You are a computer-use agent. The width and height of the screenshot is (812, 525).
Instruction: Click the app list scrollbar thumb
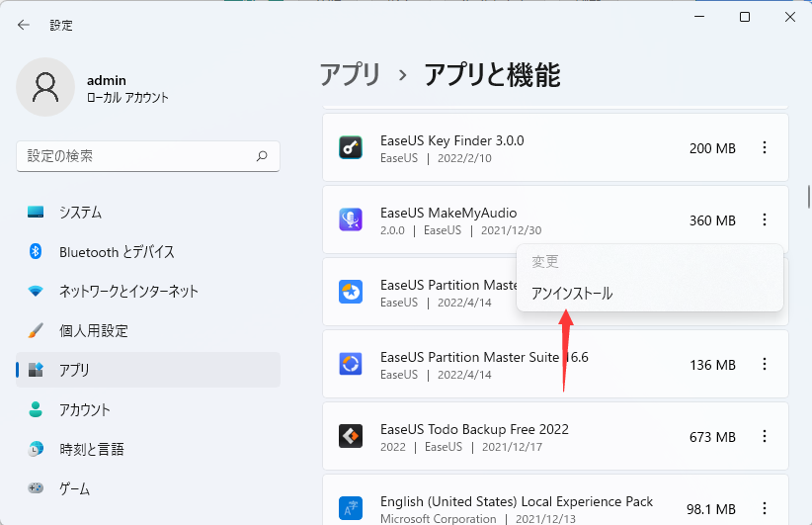pos(808,197)
